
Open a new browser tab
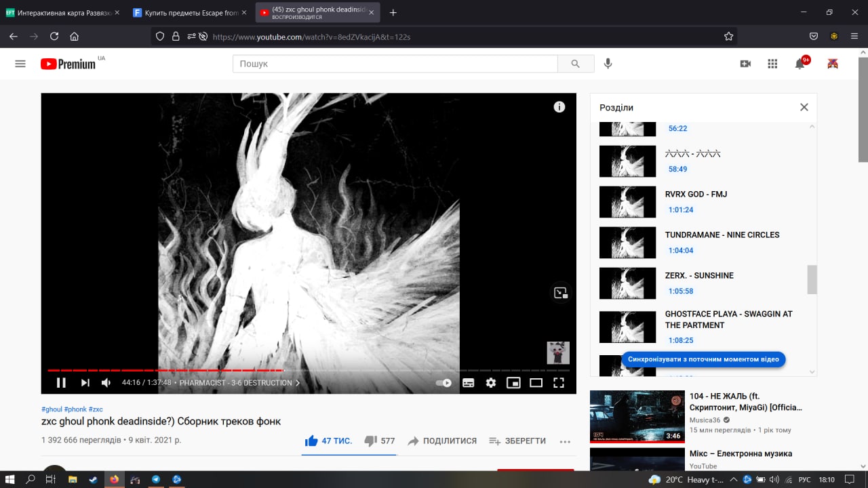[393, 12]
